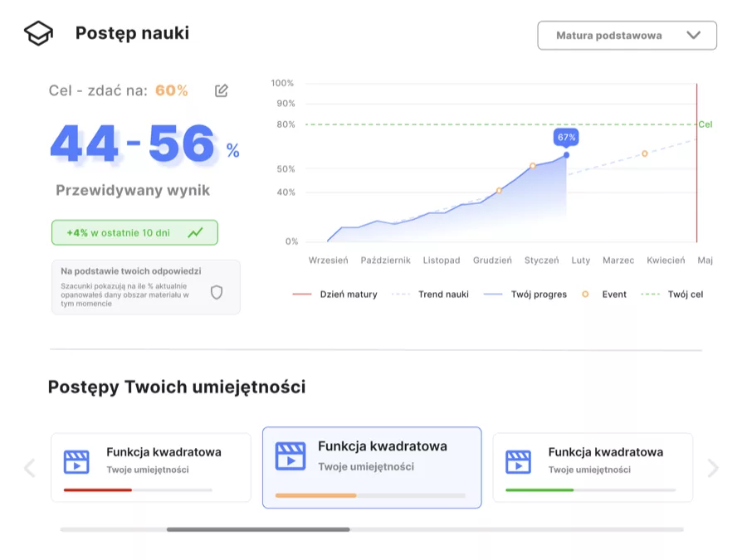
Task: Toggle Twój progres legend item
Action: 525,295
